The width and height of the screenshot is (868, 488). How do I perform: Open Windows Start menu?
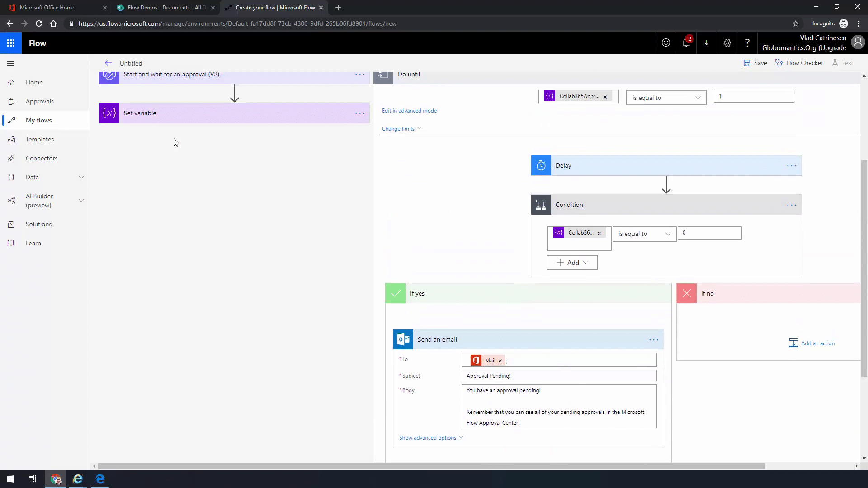point(11,479)
